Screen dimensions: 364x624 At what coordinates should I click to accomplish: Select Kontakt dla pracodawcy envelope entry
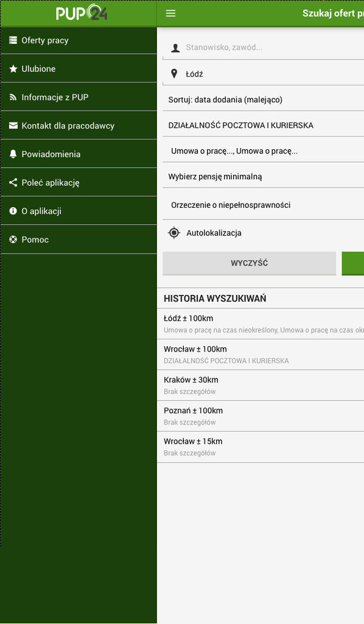(x=79, y=126)
